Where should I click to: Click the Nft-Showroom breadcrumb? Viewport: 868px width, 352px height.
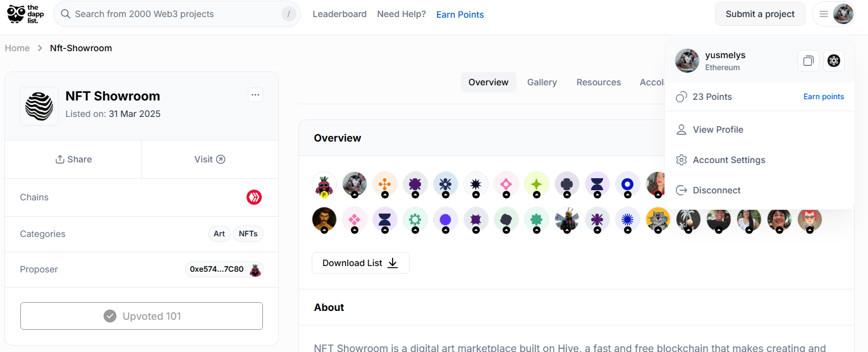[x=81, y=48]
